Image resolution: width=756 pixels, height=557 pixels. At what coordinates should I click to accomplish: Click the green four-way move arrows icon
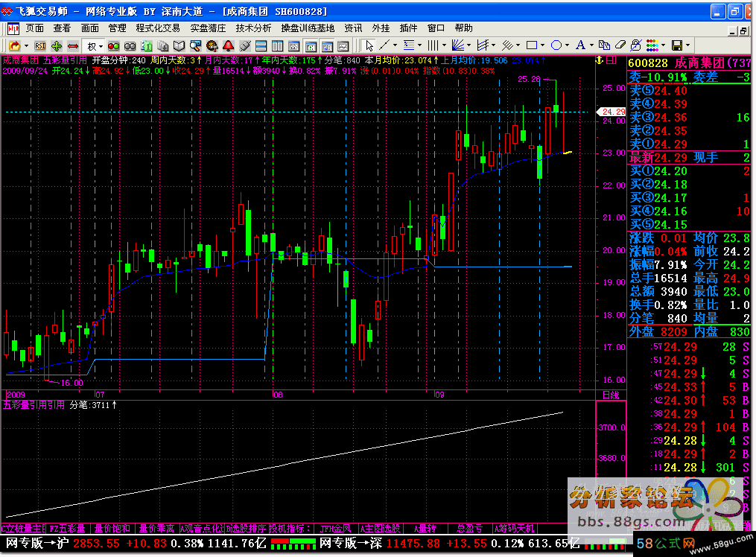coord(57,45)
